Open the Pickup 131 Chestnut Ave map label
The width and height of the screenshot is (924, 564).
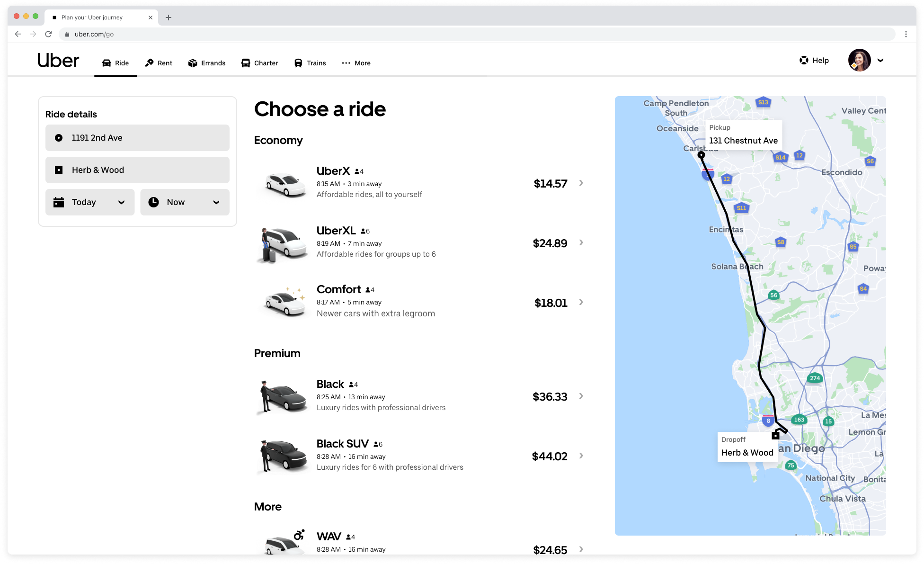pyautogui.click(x=743, y=135)
